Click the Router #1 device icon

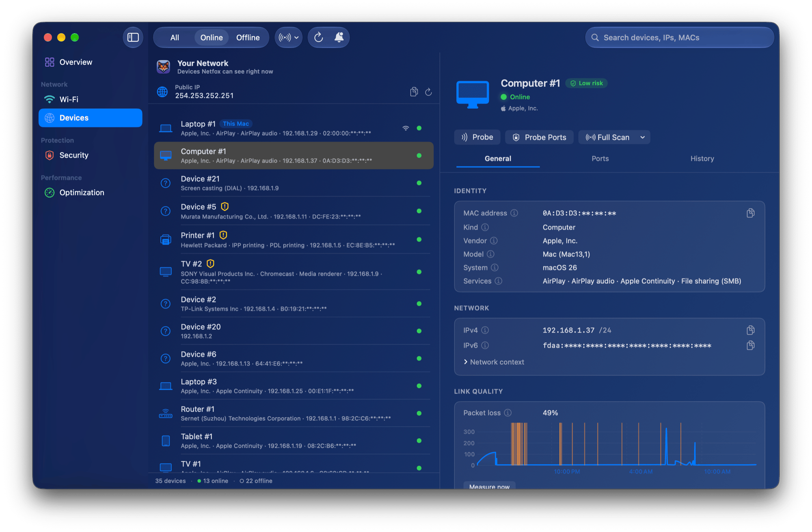(x=166, y=413)
